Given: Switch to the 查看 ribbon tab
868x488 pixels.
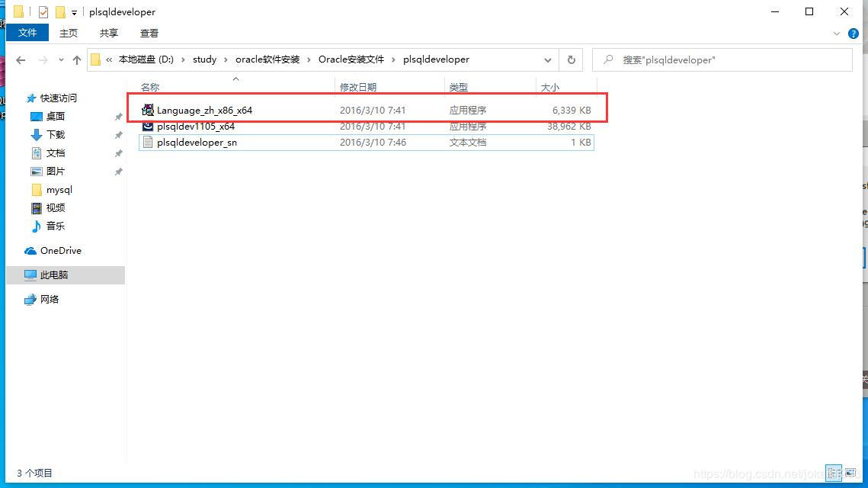Looking at the screenshot, I should click(149, 34).
